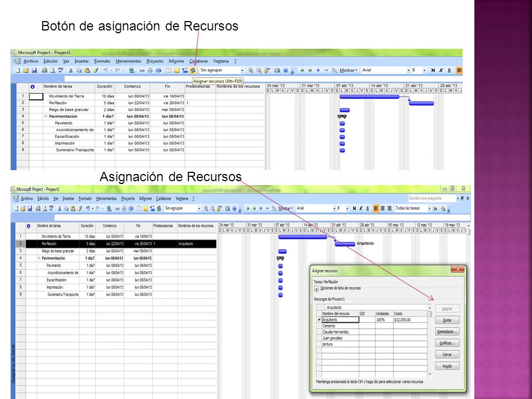Click Movimiento de Tierra Gantt bar in upper window
The width and height of the screenshot is (532, 399).
pos(369,96)
